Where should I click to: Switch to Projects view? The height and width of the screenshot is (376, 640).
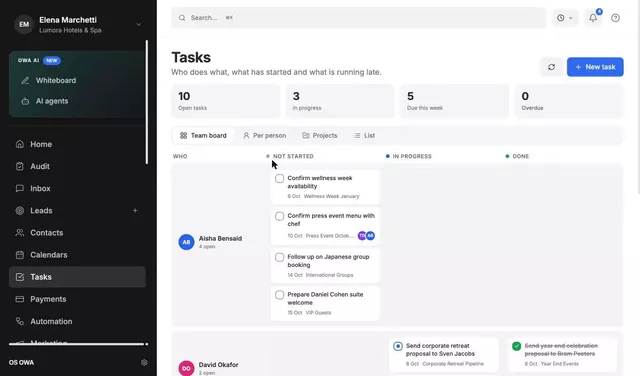(320, 136)
